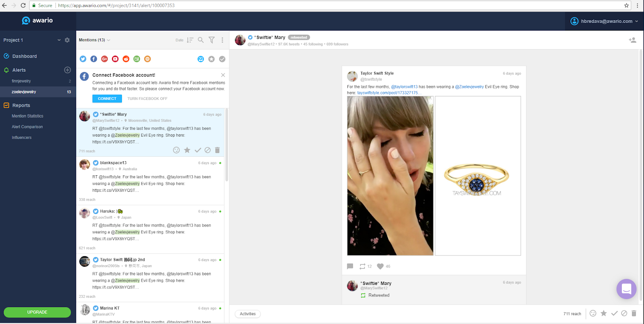Retweet the tweet with 12 retweets
Image resolution: width=644 pixels, height=324 pixels.
(x=363, y=266)
